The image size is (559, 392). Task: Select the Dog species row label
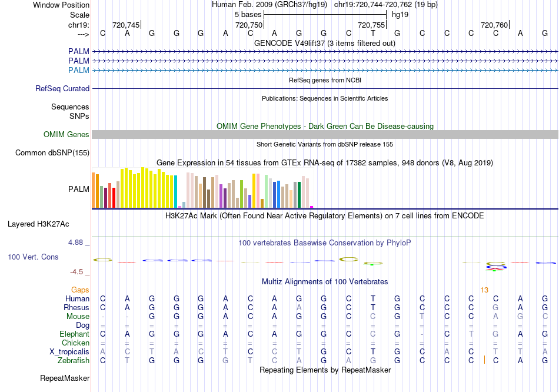pos(83,325)
